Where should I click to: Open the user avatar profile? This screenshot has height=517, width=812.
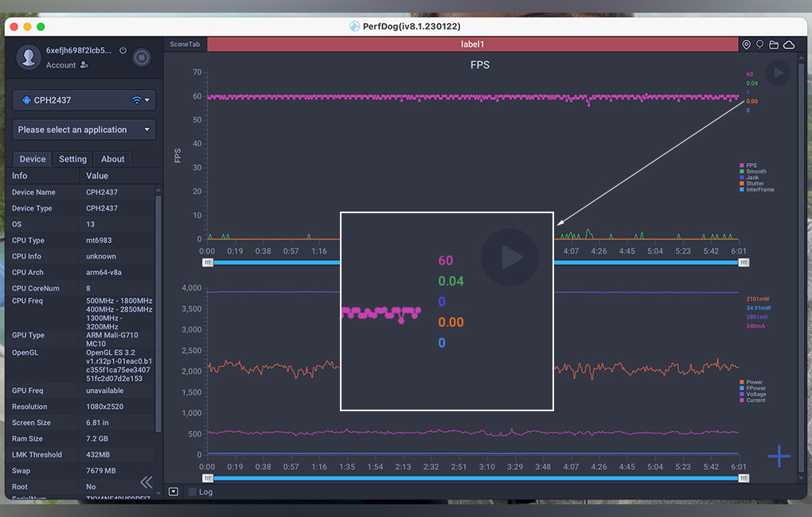point(29,57)
